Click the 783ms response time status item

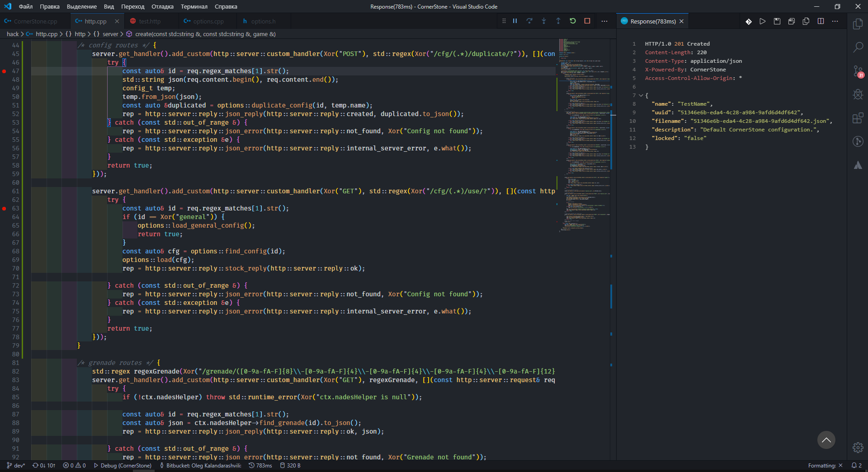coord(260,465)
